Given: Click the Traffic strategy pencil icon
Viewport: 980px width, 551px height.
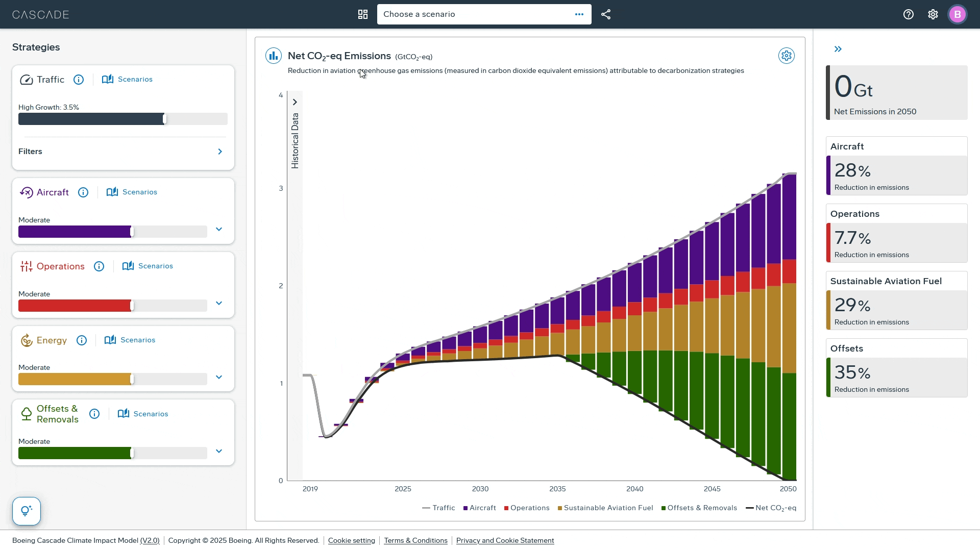Looking at the screenshot, I should tap(26, 80).
